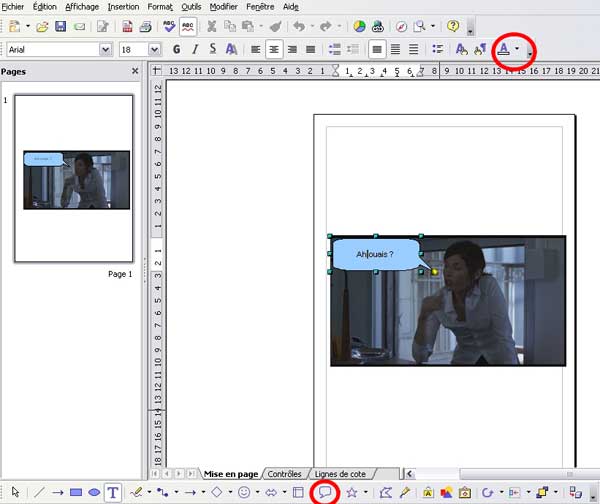Toggle text Shadow formatting

(231, 49)
